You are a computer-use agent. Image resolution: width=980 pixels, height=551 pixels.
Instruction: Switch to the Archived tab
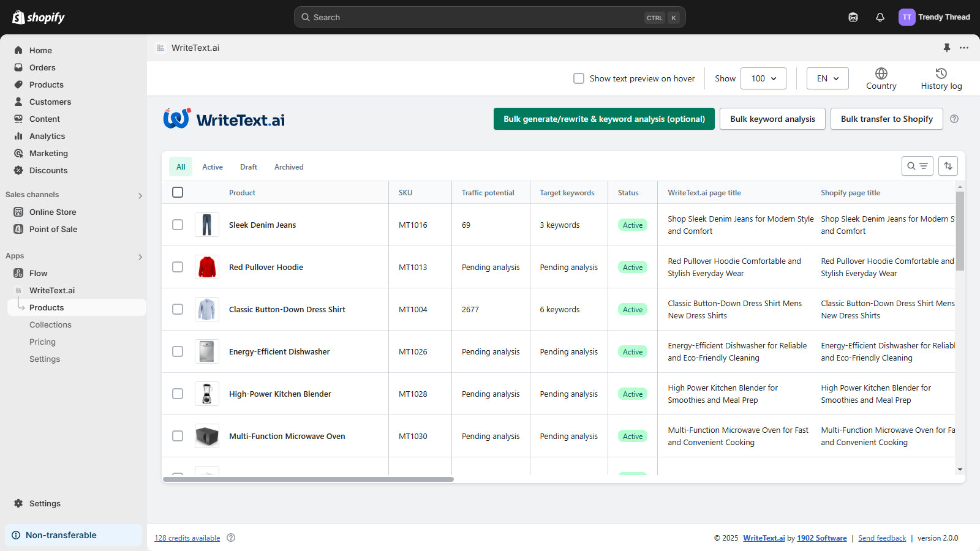288,167
